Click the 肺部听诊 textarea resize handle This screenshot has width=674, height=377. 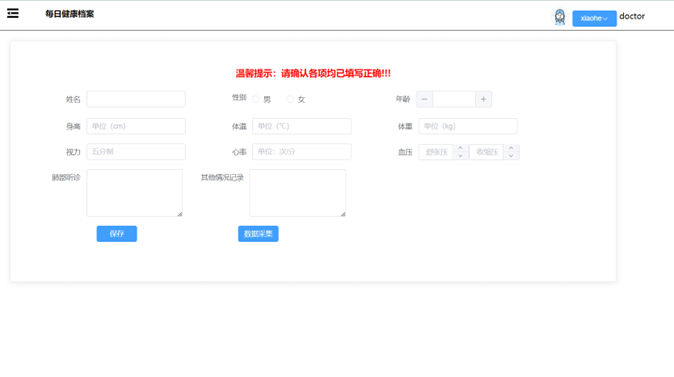180,214
